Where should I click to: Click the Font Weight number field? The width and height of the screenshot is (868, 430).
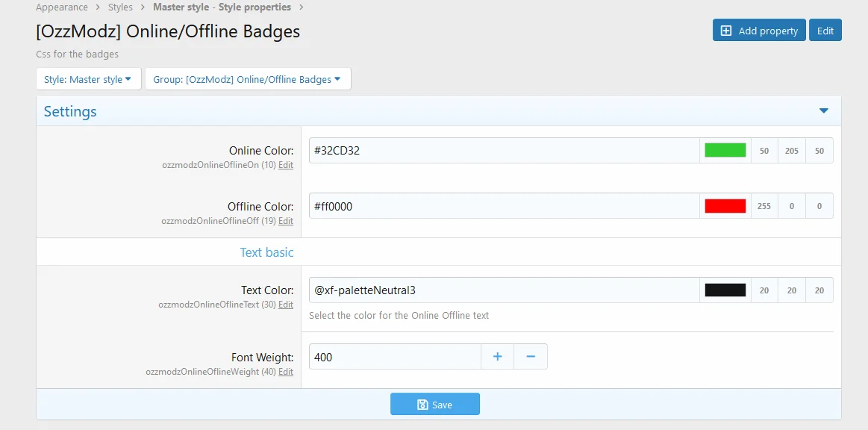[394, 357]
